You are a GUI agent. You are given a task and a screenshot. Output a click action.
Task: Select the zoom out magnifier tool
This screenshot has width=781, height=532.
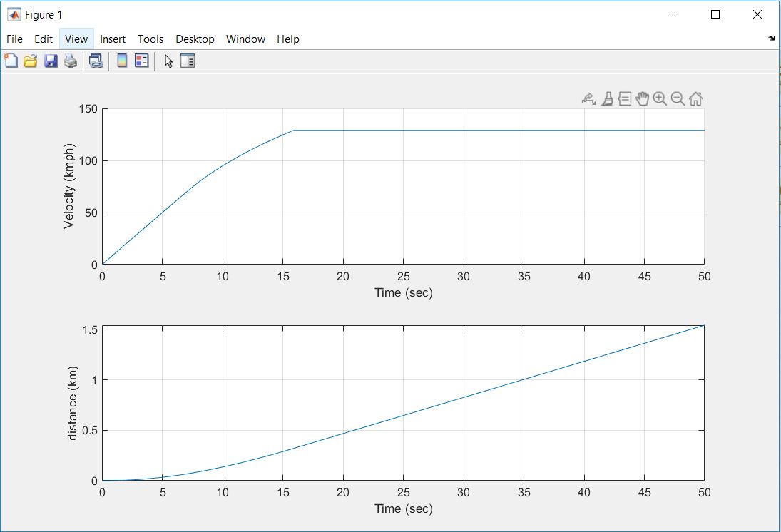pyautogui.click(x=678, y=98)
